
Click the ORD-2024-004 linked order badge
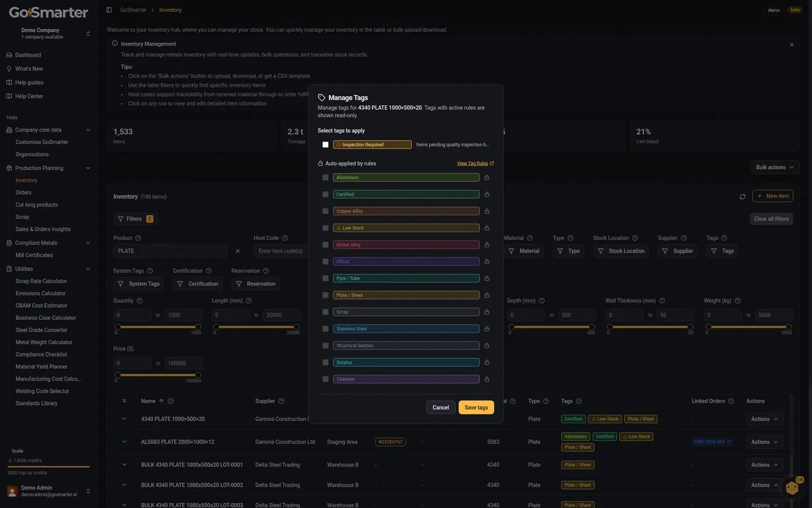click(x=712, y=442)
